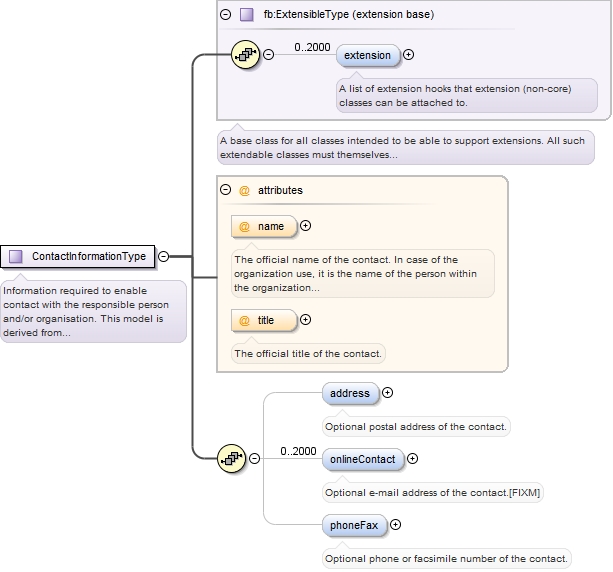Screen dimensions: 613x572
Task: Click the @ symbol in name attribute
Action: click(x=244, y=227)
